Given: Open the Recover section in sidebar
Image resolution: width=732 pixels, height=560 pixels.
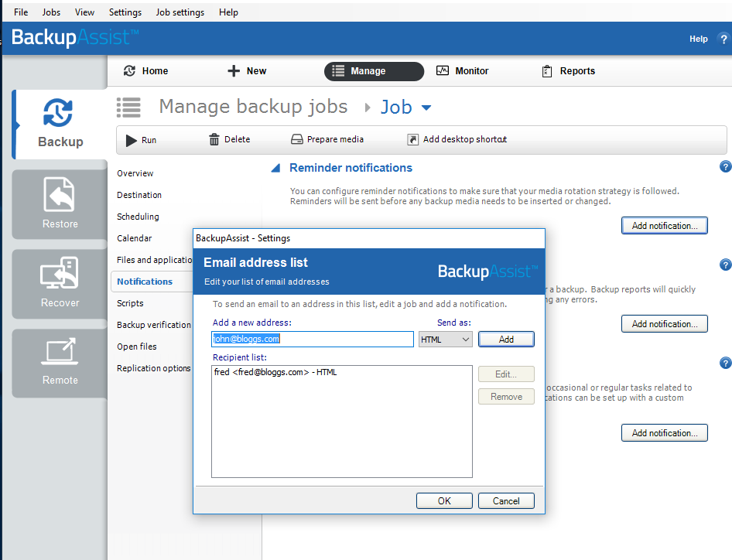Looking at the screenshot, I should pyautogui.click(x=60, y=284).
